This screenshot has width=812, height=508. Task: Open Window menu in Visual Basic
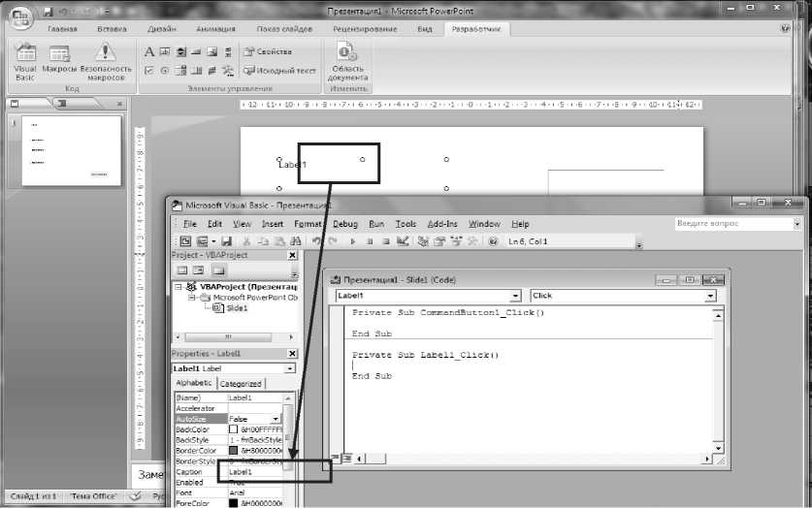pyautogui.click(x=484, y=224)
